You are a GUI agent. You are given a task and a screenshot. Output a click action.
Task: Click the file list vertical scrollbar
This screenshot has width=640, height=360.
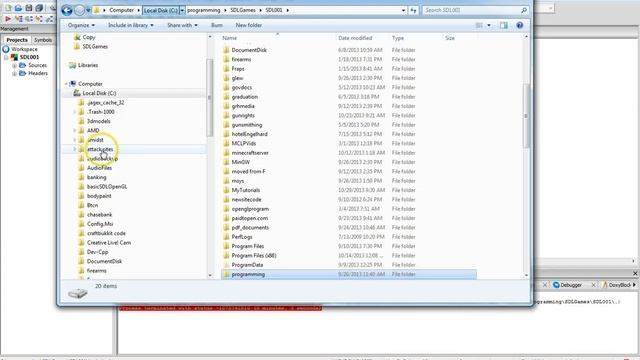(x=526, y=116)
